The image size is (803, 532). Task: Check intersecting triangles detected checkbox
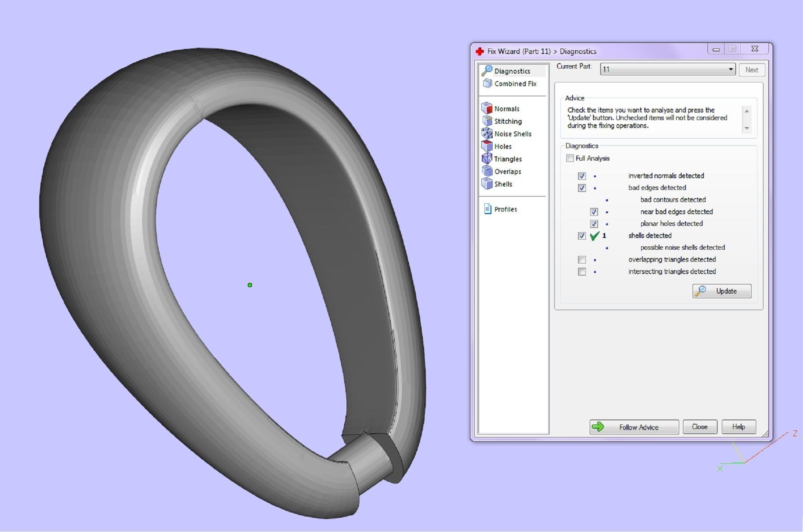click(x=582, y=272)
